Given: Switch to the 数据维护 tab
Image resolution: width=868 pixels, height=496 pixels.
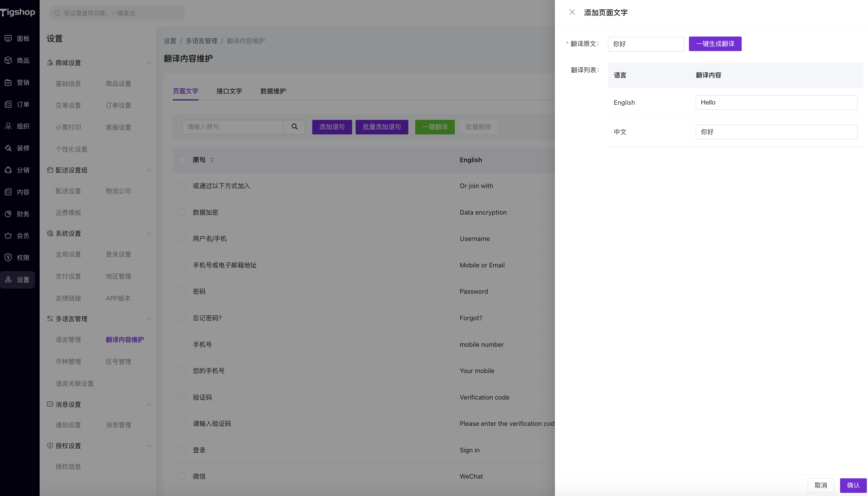Looking at the screenshot, I should point(273,91).
